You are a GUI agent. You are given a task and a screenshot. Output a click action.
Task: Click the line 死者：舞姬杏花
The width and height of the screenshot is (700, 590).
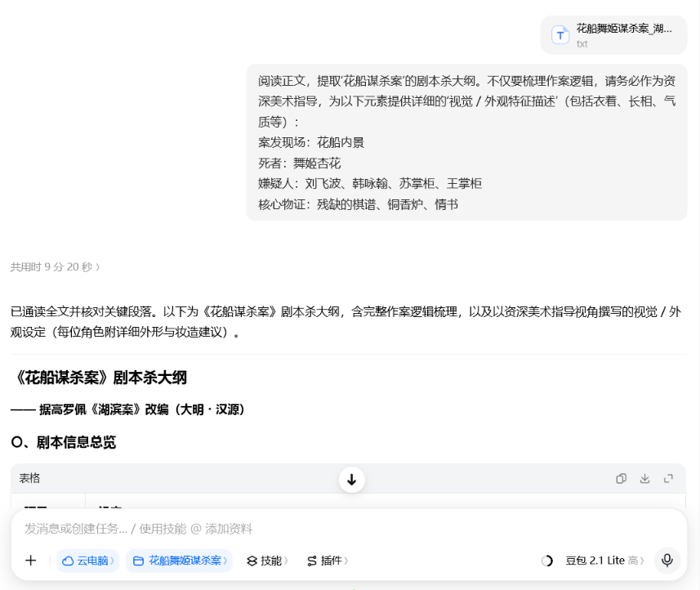(x=299, y=163)
